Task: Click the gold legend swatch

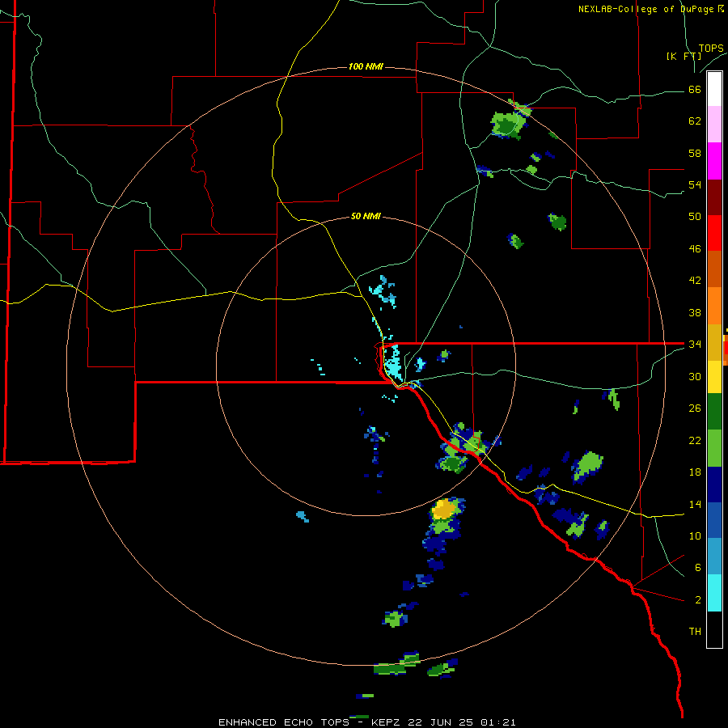Action: click(x=714, y=342)
